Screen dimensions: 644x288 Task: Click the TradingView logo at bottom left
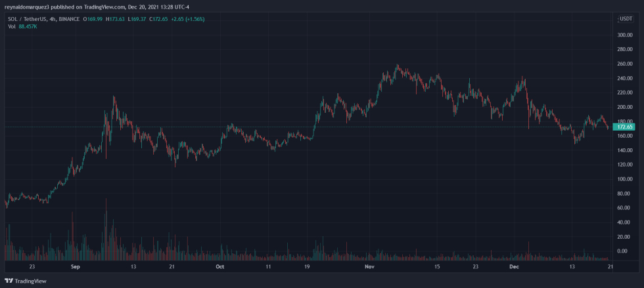click(26, 281)
